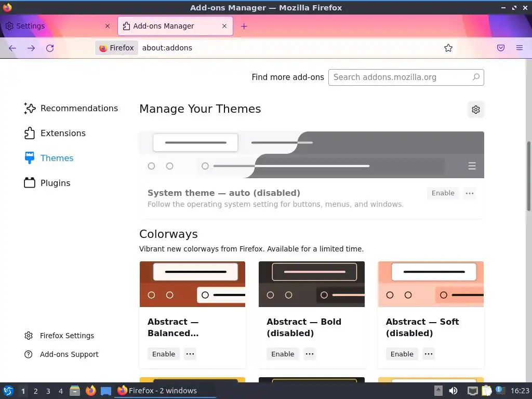Screen dimensions: 532x399
Task: Go forward using the forward arrow
Action: click(x=31, y=48)
